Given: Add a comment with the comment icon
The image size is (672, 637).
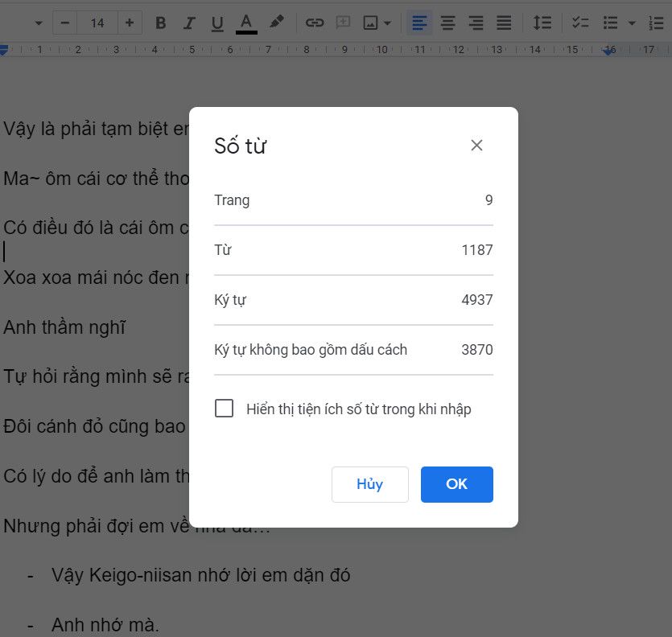Looking at the screenshot, I should tap(343, 23).
